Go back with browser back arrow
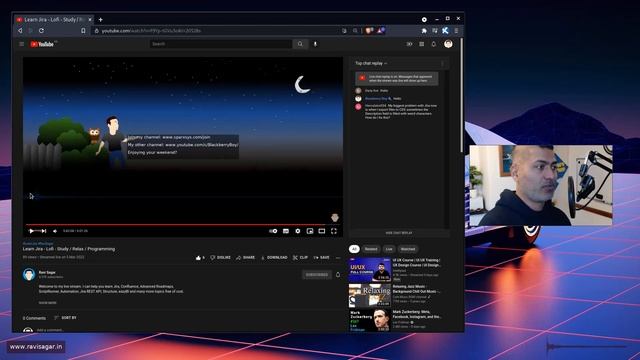 [20, 31]
